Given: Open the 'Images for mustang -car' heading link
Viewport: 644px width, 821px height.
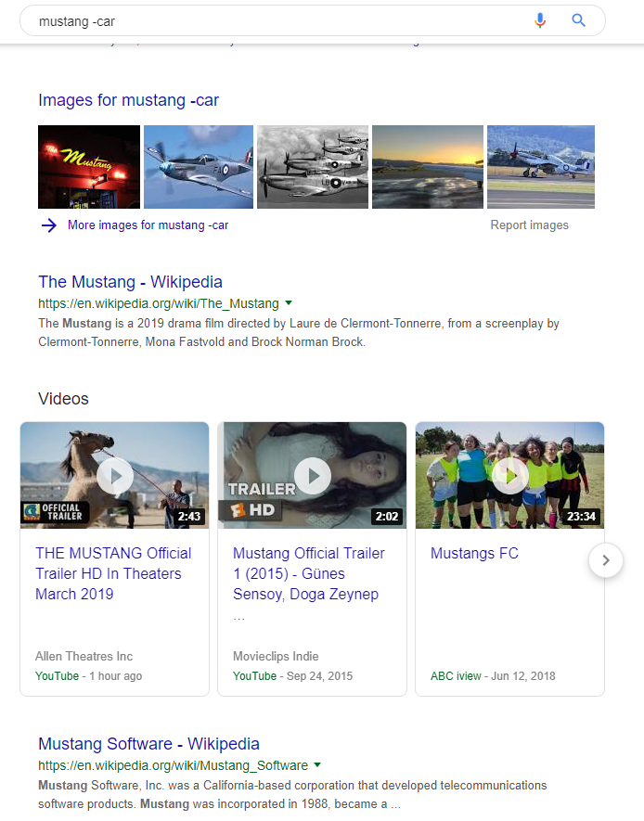Looking at the screenshot, I should [128, 100].
